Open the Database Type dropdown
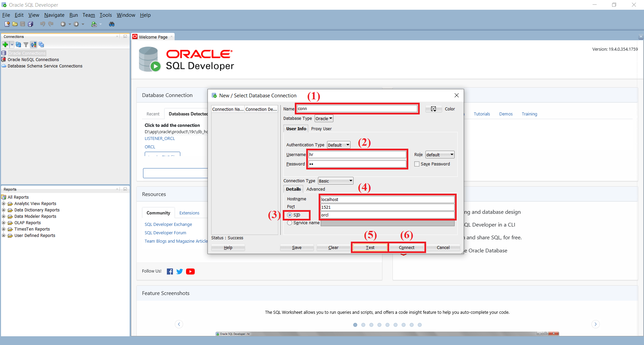 (x=324, y=118)
